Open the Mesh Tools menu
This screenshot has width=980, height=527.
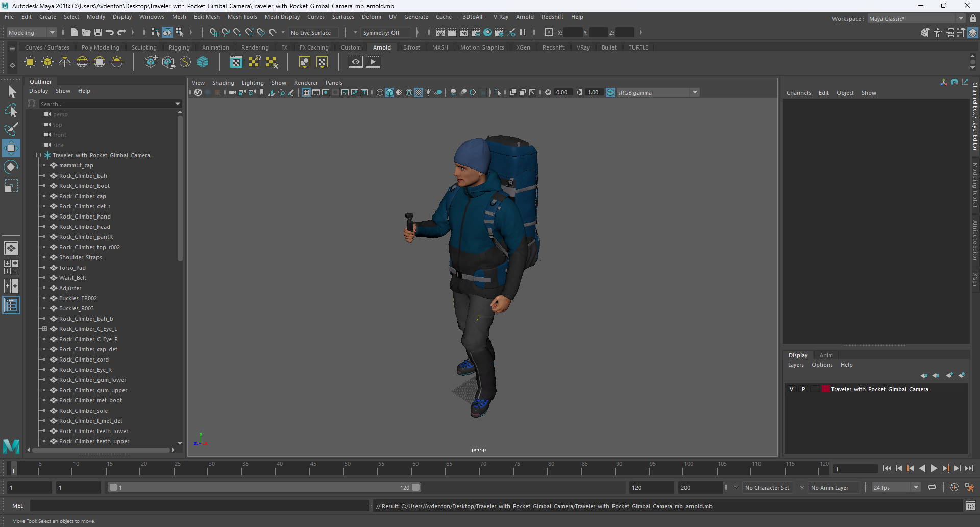click(242, 17)
